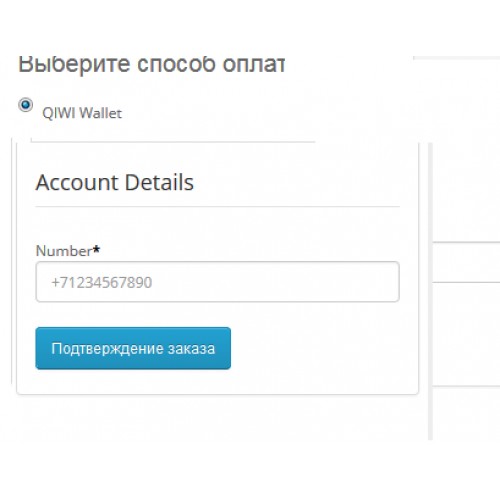Focus the Number phone input field
Image resolution: width=500 pixels, height=500 pixels.
pos(217,282)
